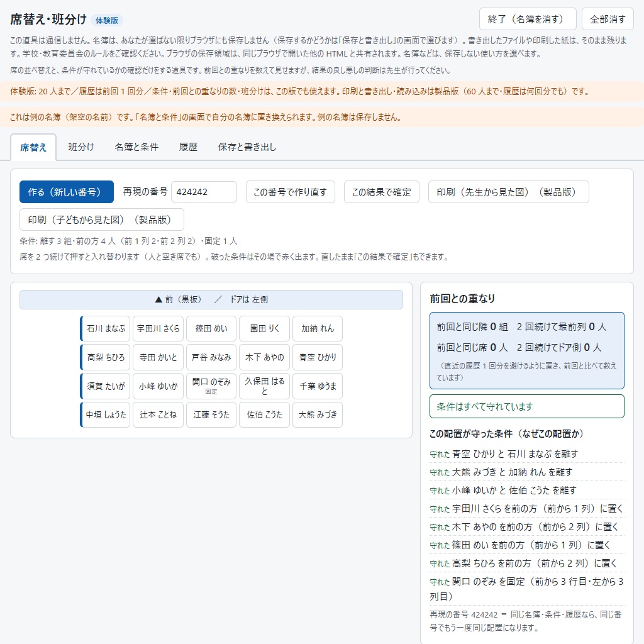Viewport: 644px width, 644px height.
Task: Select seat 千葉 ゆうま
Action: (318, 386)
